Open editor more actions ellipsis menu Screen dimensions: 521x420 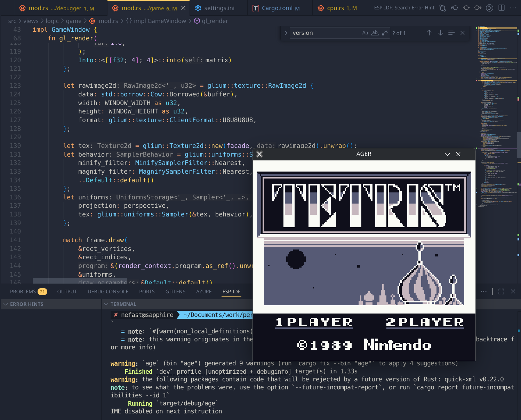(x=513, y=8)
